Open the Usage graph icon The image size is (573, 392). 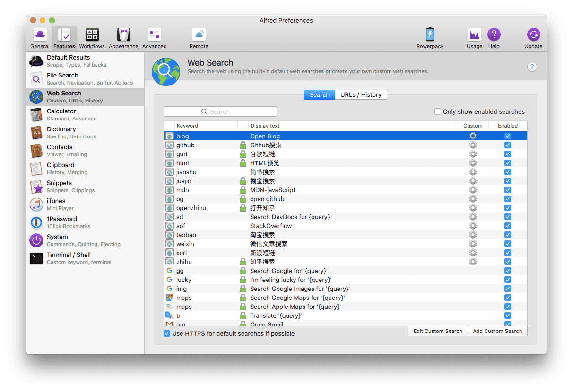[x=474, y=38]
